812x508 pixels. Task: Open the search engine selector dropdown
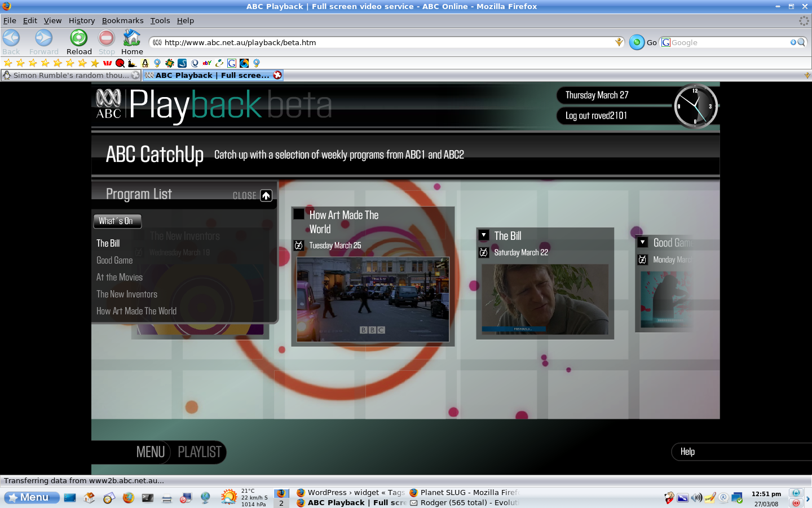coord(666,42)
